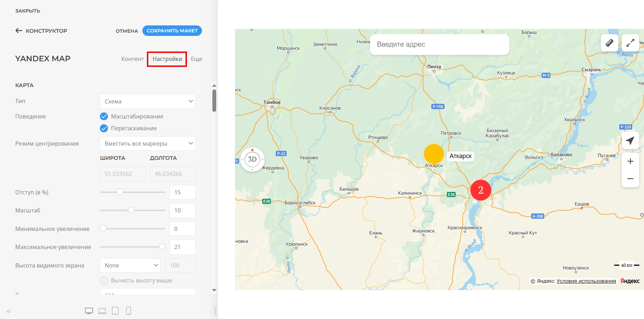Open Режим центрирования dropdown
The width and height of the screenshot is (644, 319).
148,143
